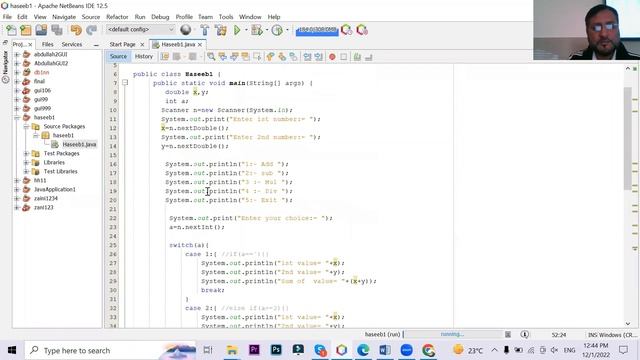This screenshot has height=360, width=640.
Task: Click the Uncomment editor toolbar icon
Action: [x=369, y=57]
